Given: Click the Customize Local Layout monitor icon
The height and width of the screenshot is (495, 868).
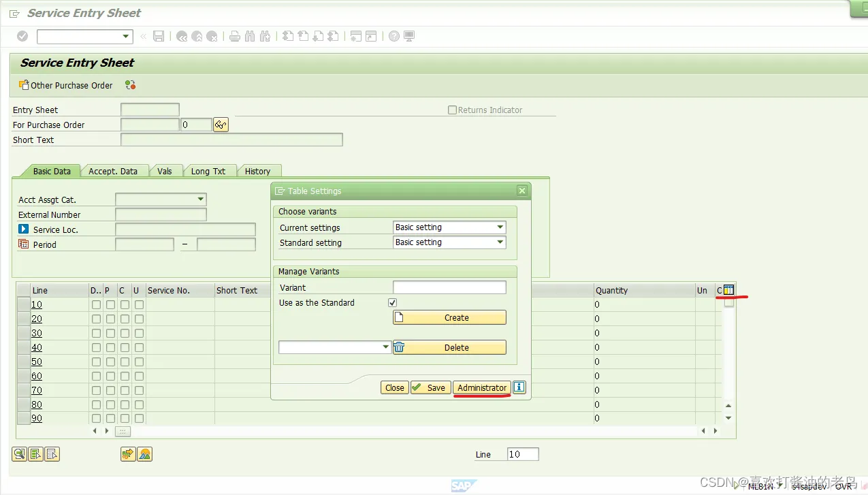Looking at the screenshot, I should tap(409, 36).
